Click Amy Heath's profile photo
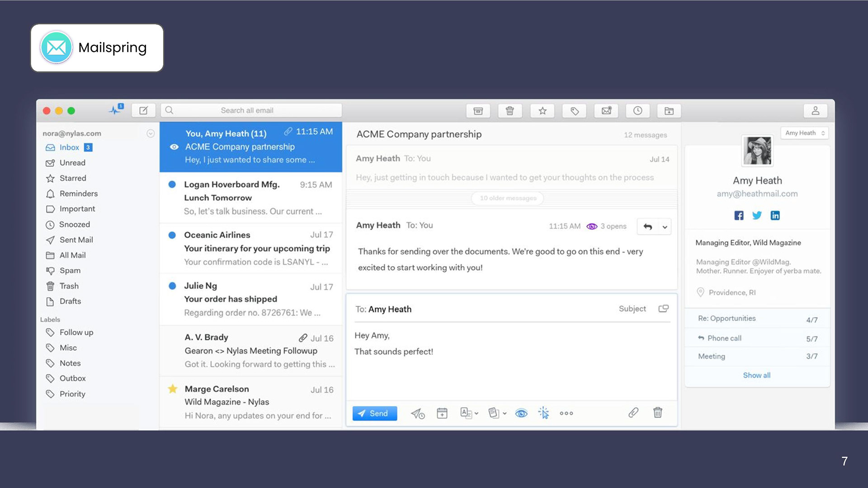Image resolution: width=868 pixels, height=488 pixels. [757, 150]
